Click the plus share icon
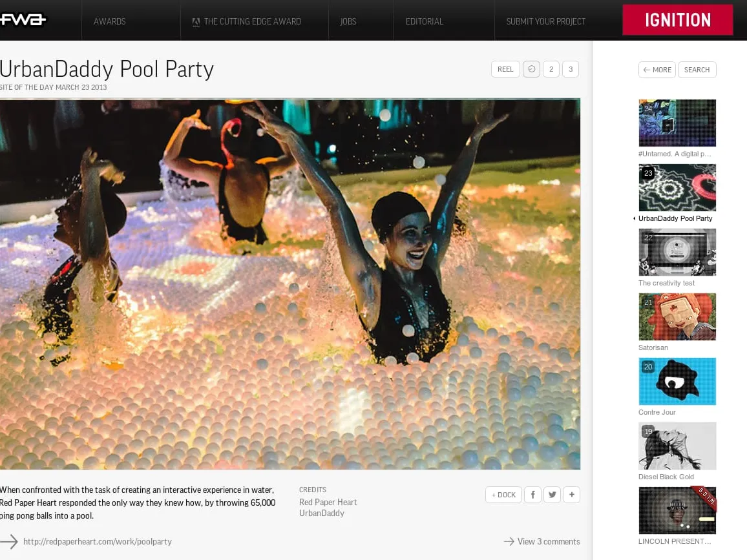Viewport: 747px width, 560px height. [572, 495]
